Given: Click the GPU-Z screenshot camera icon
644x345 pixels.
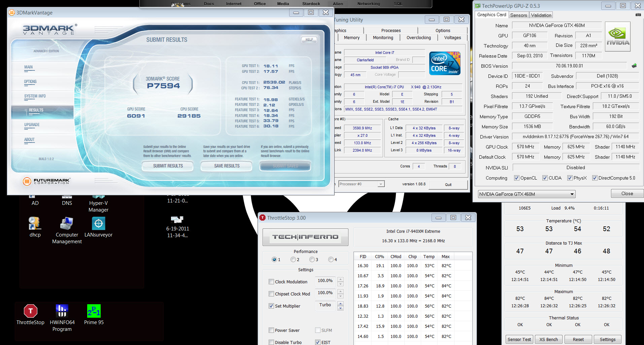Looking at the screenshot, I should coord(638,15).
